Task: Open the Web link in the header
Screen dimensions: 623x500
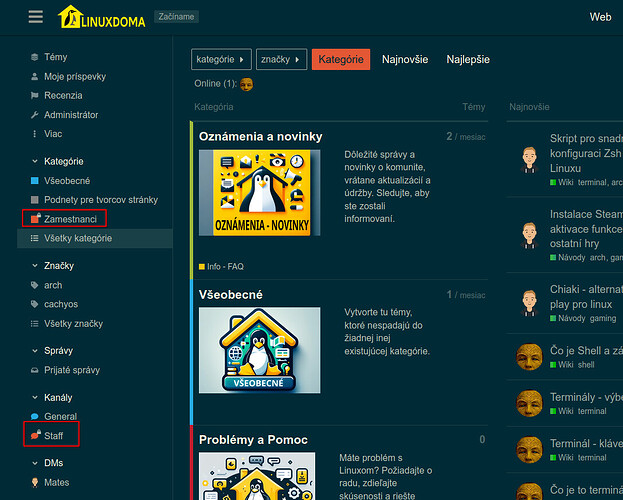Action: pos(600,17)
